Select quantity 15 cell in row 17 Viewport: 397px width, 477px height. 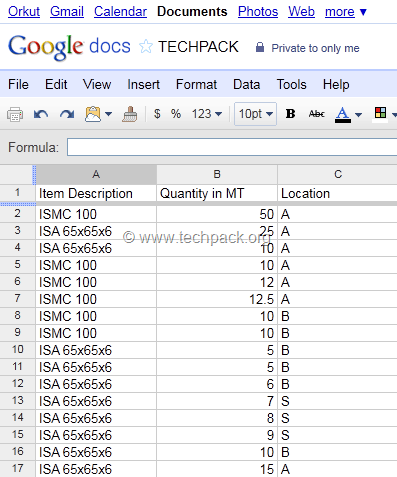point(217,469)
